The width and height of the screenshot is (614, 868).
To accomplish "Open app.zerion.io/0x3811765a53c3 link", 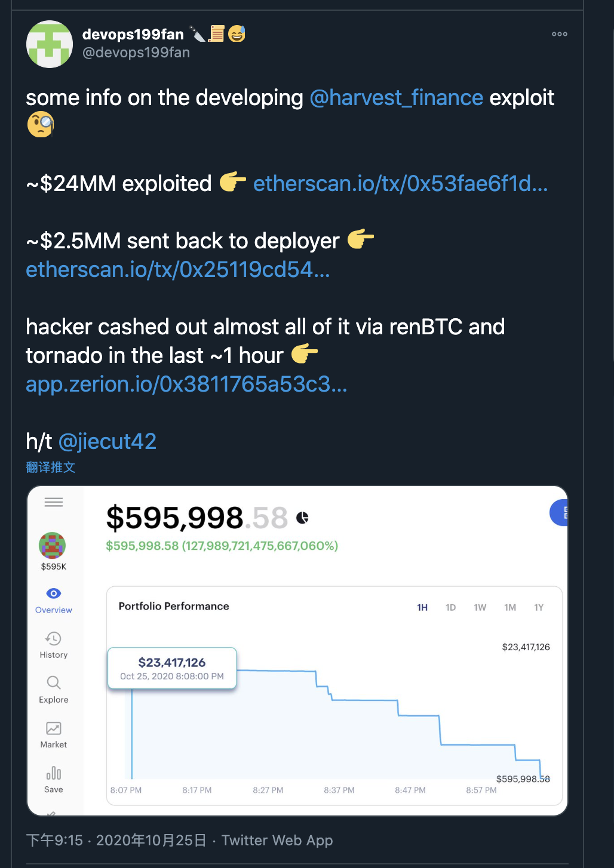I will (186, 384).
